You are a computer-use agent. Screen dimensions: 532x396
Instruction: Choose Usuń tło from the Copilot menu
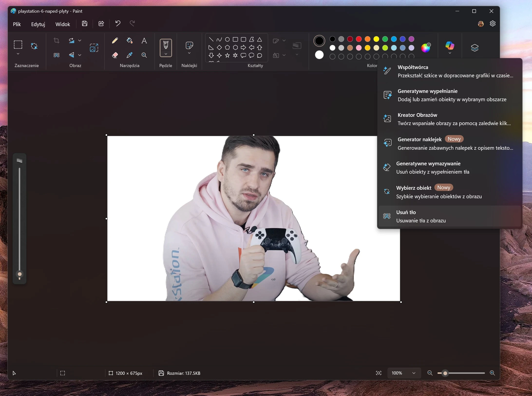pyautogui.click(x=450, y=216)
